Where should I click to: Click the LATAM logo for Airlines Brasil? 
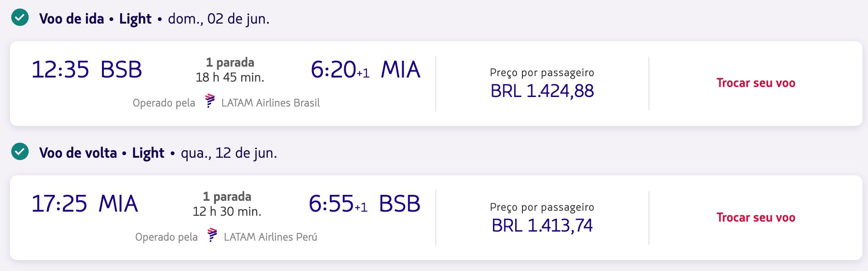(x=210, y=101)
